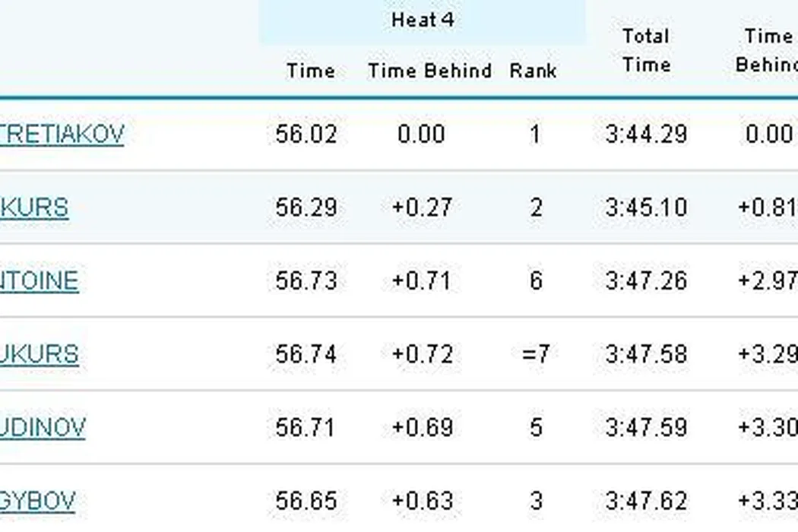Screen dimensions: 798x532
Task: Select the 56.71 heat time cell
Action: pyautogui.click(x=306, y=427)
